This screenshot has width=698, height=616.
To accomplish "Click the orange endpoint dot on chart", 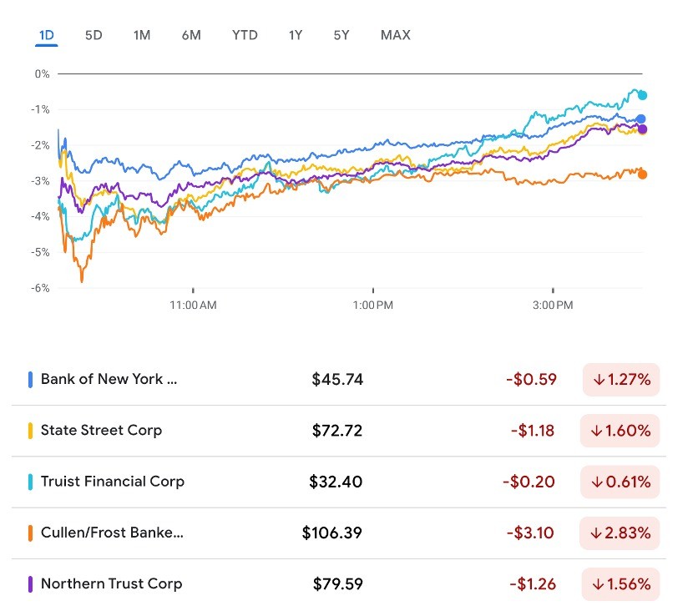I will (x=642, y=174).
